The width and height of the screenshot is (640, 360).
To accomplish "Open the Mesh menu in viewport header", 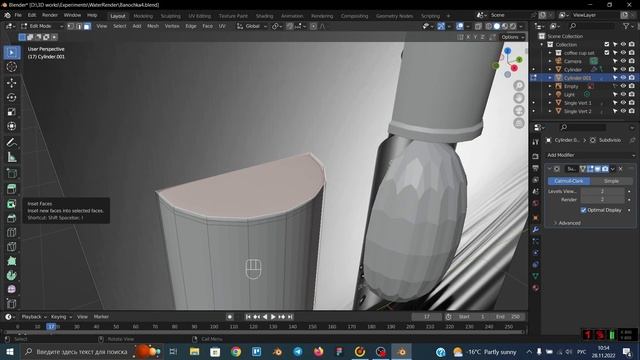I will pos(153,26).
